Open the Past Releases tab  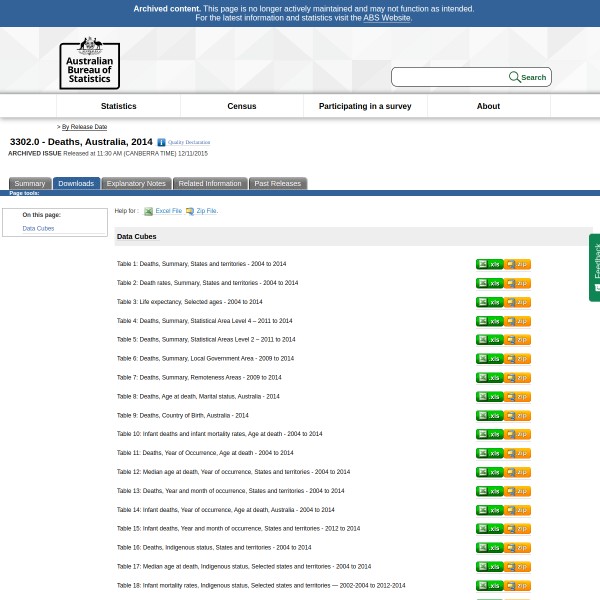(x=277, y=184)
